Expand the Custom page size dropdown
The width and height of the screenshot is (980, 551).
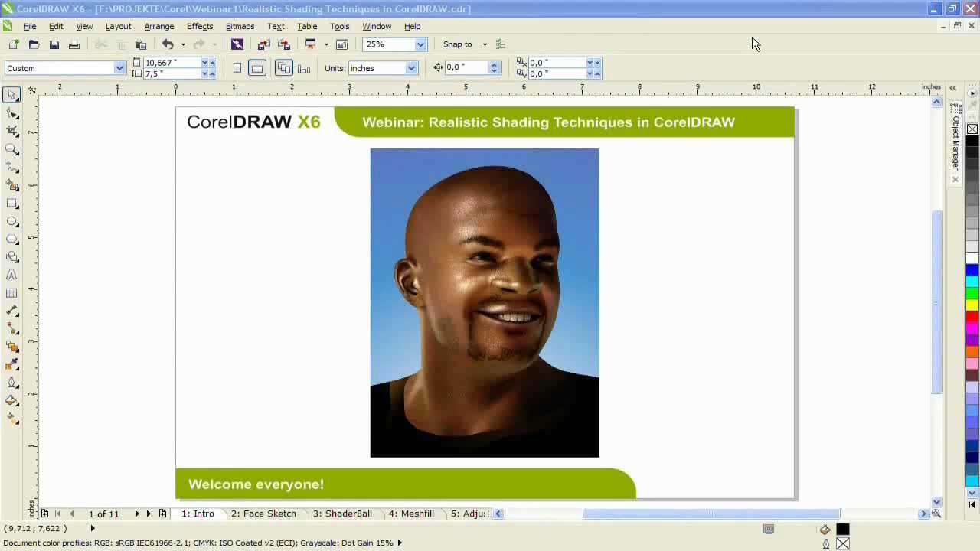[119, 68]
